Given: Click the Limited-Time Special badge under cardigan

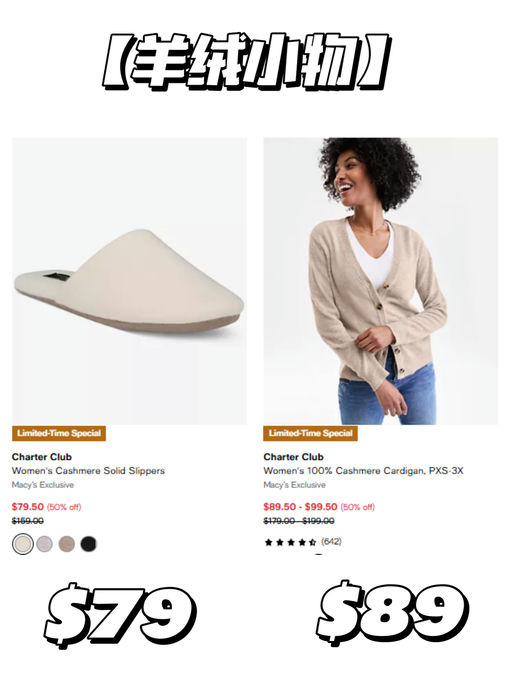Looking at the screenshot, I should pos(310,433).
